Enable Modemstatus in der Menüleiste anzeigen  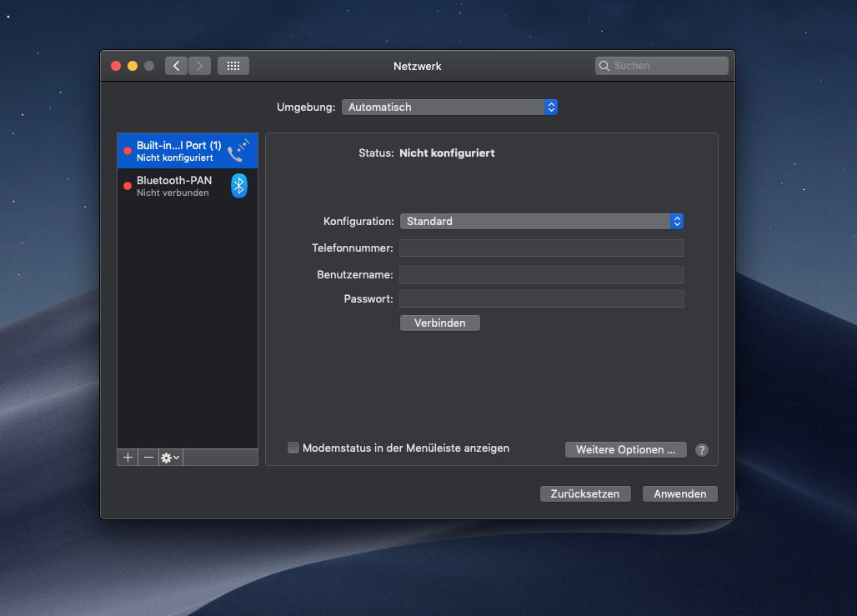(x=293, y=448)
